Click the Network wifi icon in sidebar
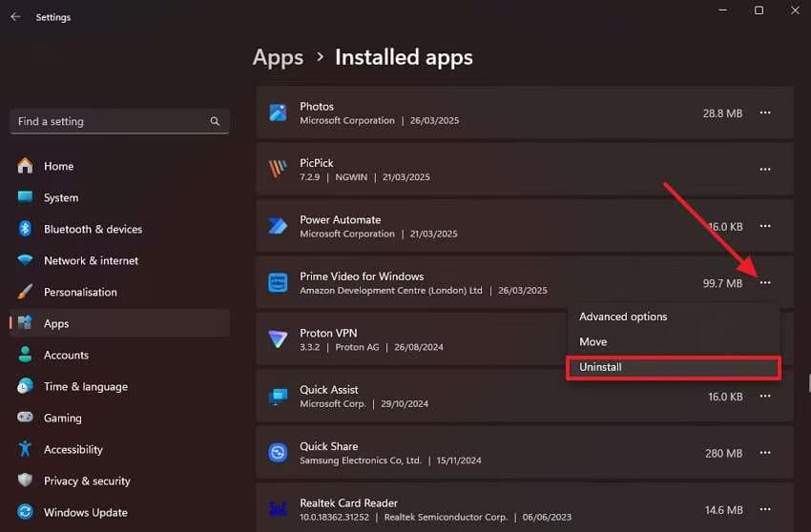This screenshot has width=811, height=532. 25,259
